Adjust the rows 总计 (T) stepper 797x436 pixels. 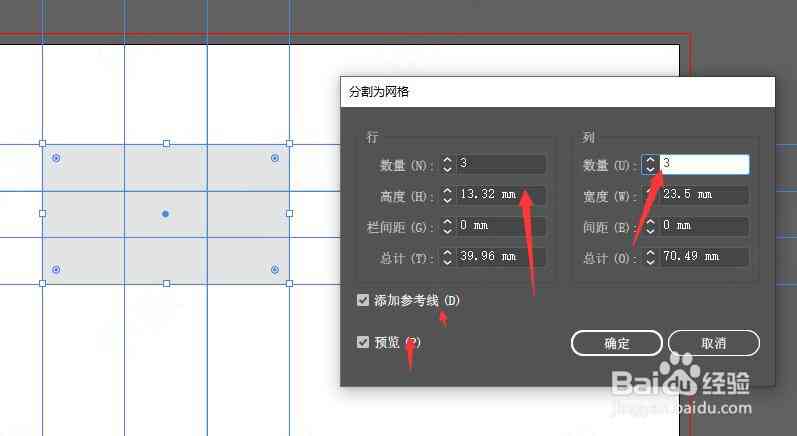click(x=447, y=257)
